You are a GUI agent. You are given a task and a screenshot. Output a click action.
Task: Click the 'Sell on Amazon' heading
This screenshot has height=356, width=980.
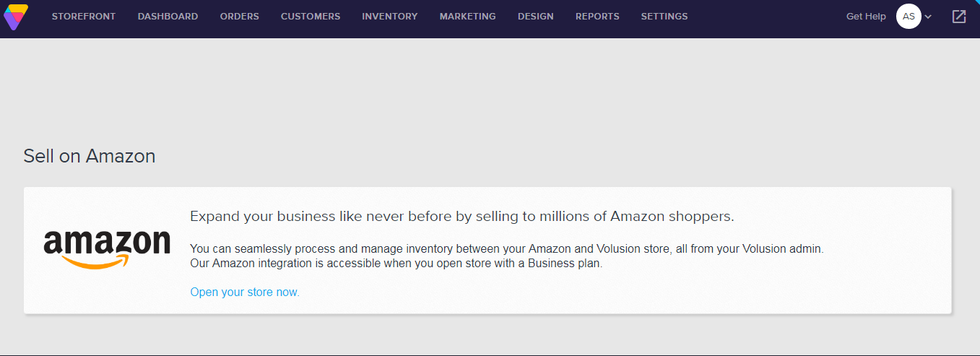point(90,156)
